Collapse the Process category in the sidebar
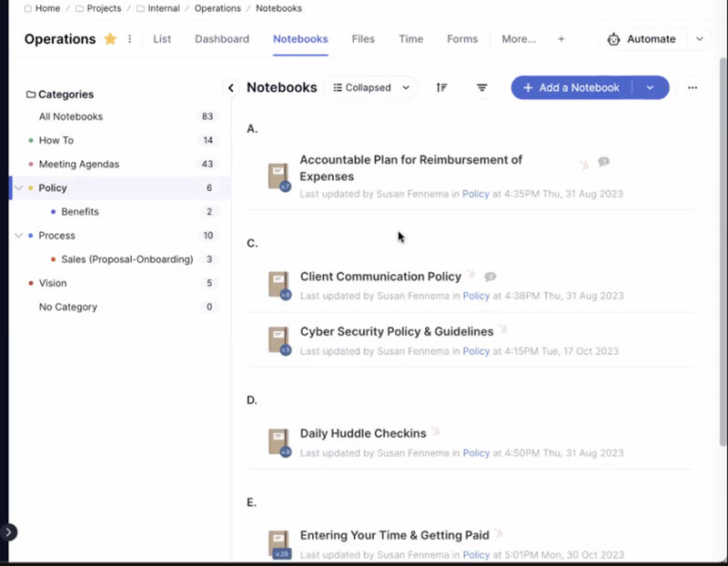Image resolution: width=728 pixels, height=566 pixels. (19, 235)
